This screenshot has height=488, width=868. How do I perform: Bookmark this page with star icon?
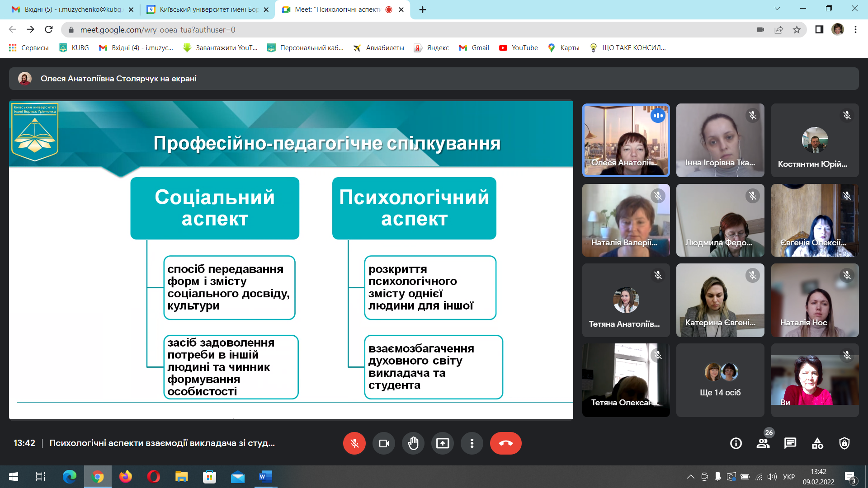pos(797,30)
